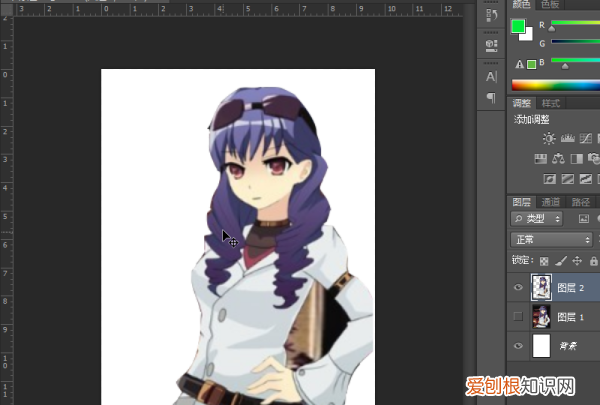Add a Black & White adjustment
The height and width of the screenshot is (405, 600).
[x=577, y=159]
